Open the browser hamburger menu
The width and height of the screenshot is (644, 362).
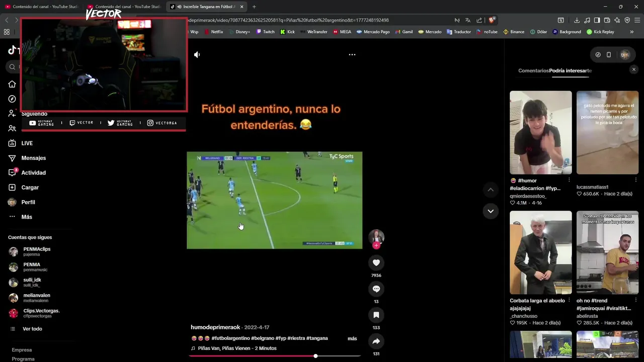[x=637, y=20]
